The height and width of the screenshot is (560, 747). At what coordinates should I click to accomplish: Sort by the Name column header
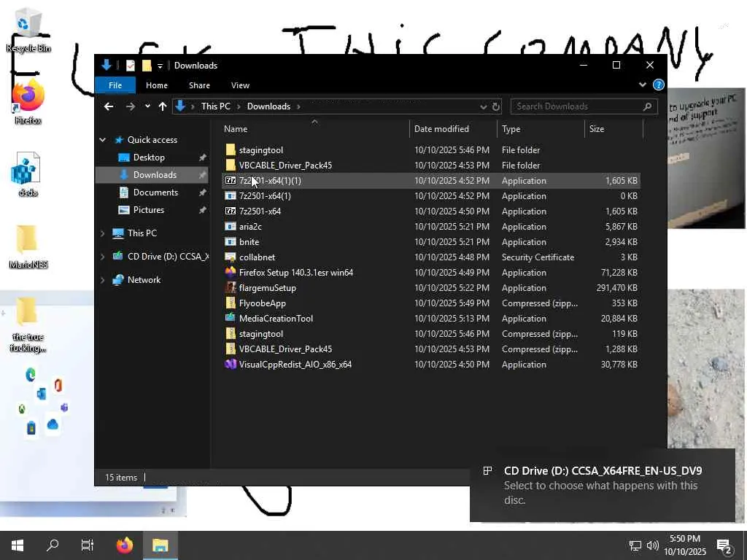point(236,129)
